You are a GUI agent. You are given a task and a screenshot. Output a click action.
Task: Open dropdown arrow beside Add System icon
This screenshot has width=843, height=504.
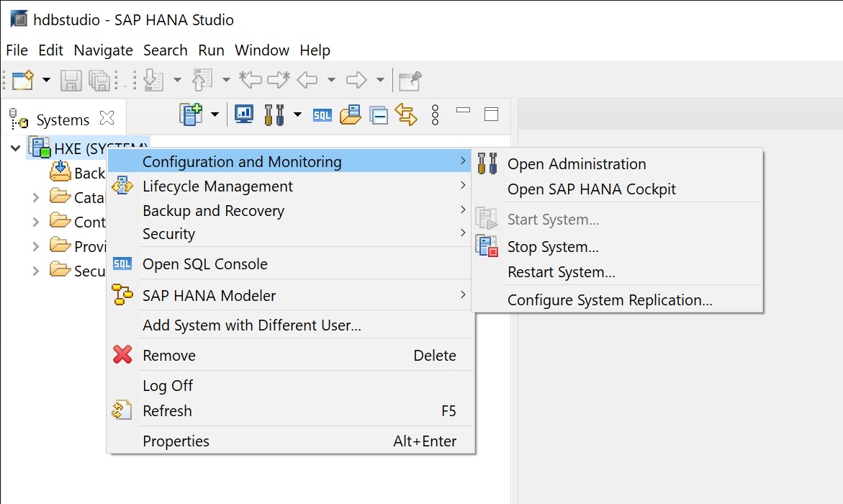pyautogui.click(x=215, y=114)
